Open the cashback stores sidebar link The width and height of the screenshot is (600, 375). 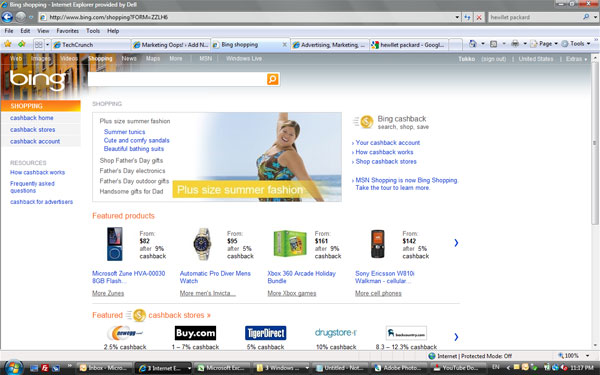point(33,130)
